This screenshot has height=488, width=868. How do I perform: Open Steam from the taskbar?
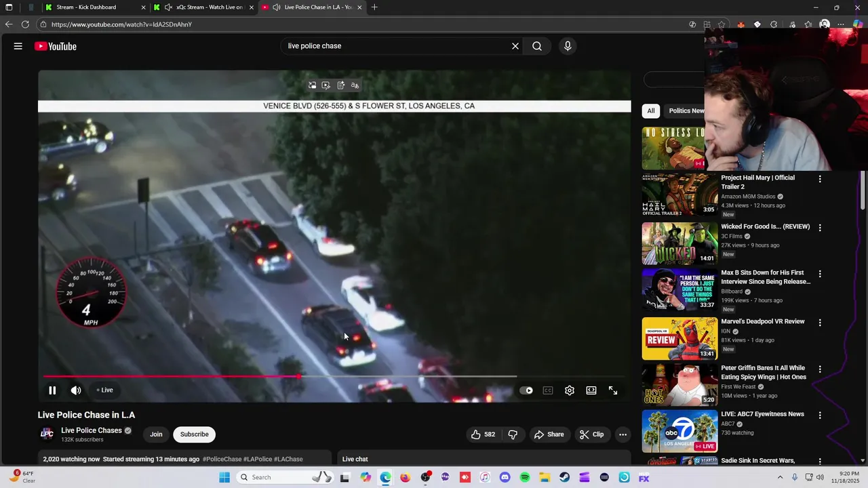(564, 477)
